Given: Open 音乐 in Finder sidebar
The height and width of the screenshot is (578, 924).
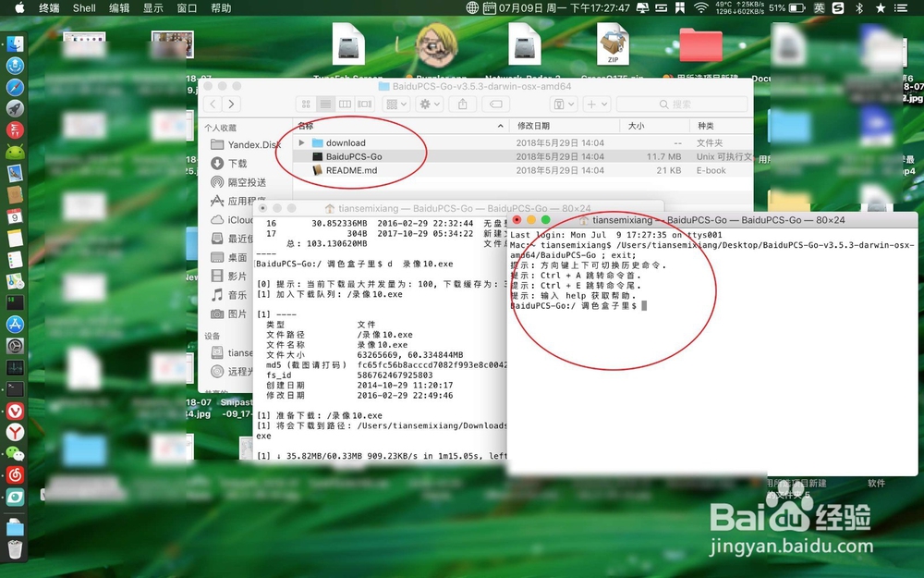Looking at the screenshot, I should click(x=230, y=295).
